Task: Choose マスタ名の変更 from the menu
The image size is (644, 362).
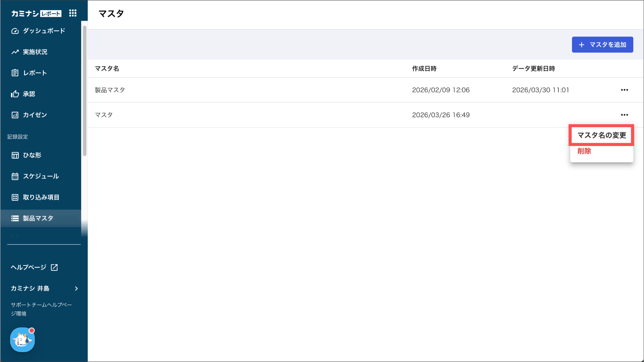Action: point(601,135)
